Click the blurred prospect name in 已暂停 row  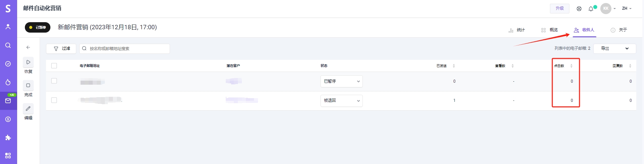(234, 81)
